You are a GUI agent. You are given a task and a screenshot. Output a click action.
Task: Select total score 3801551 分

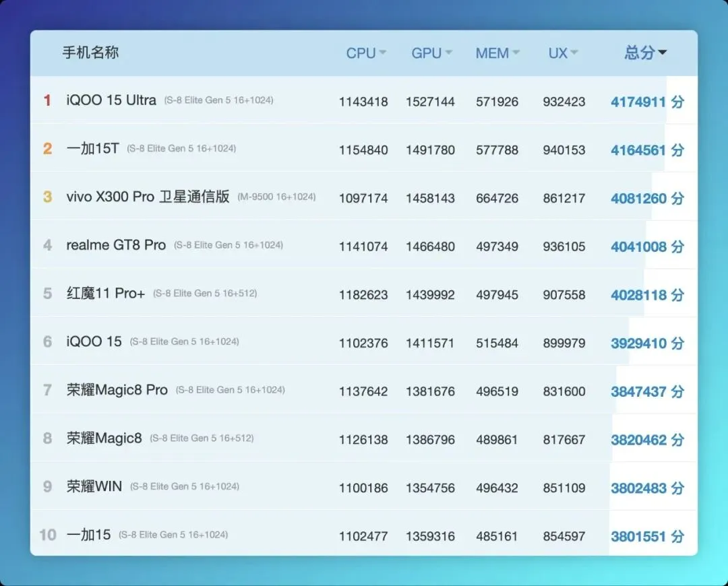[647, 536]
